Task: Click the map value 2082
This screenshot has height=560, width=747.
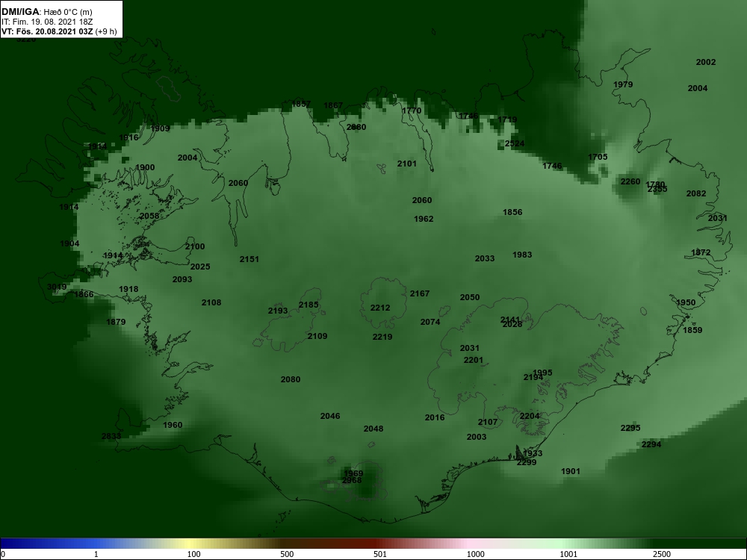Action: pyautogui.click(x=696, y=193)
